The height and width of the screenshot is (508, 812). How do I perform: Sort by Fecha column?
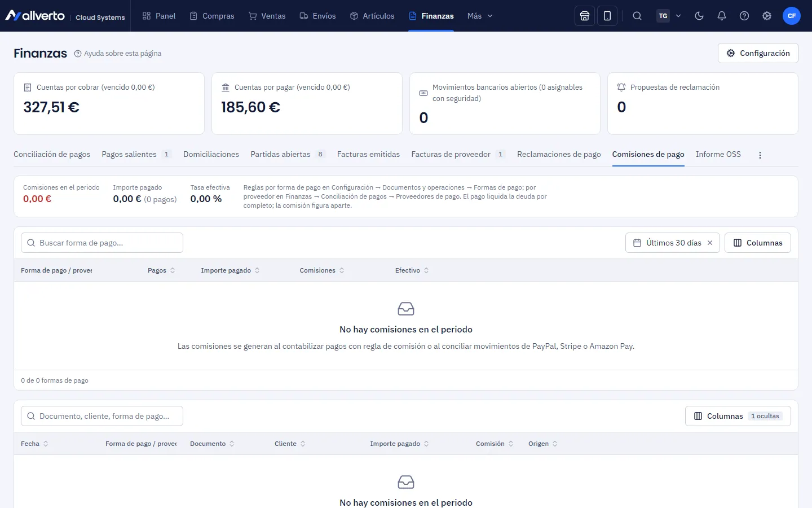pyautogui.click(x=34, y=444)
